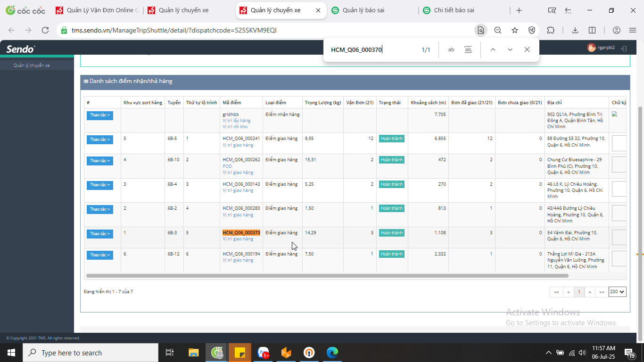
Task: Reload the current page
Action: (x=45, y=30)
